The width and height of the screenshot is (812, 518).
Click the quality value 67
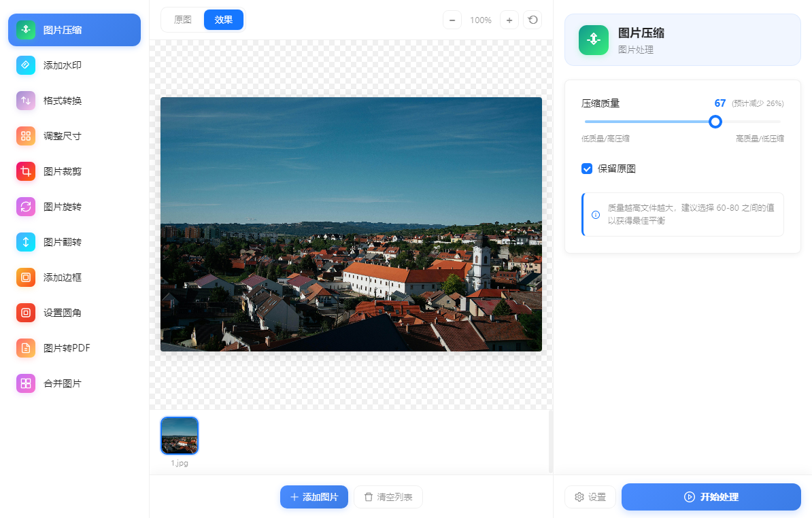point(720,103)
